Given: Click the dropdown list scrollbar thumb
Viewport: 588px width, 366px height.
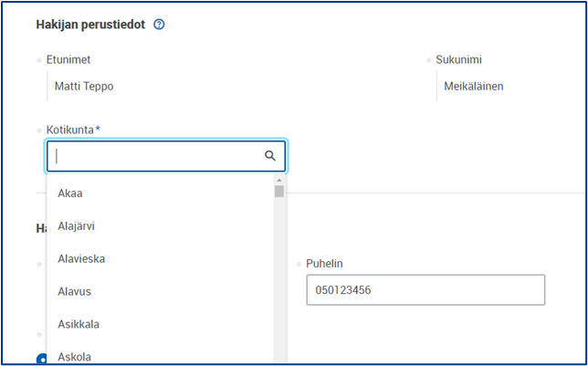Looking at the screenshot, I should click(279, 192).
